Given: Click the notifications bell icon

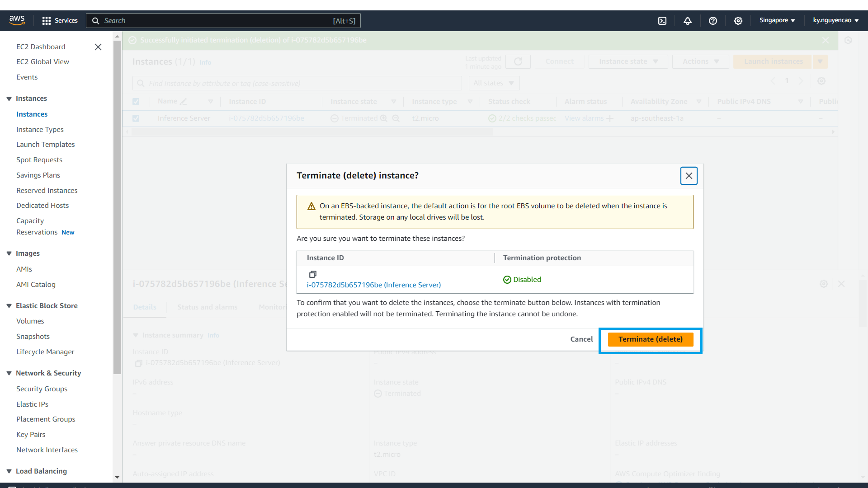Looking at the screenshot, I should coord(687,20).
